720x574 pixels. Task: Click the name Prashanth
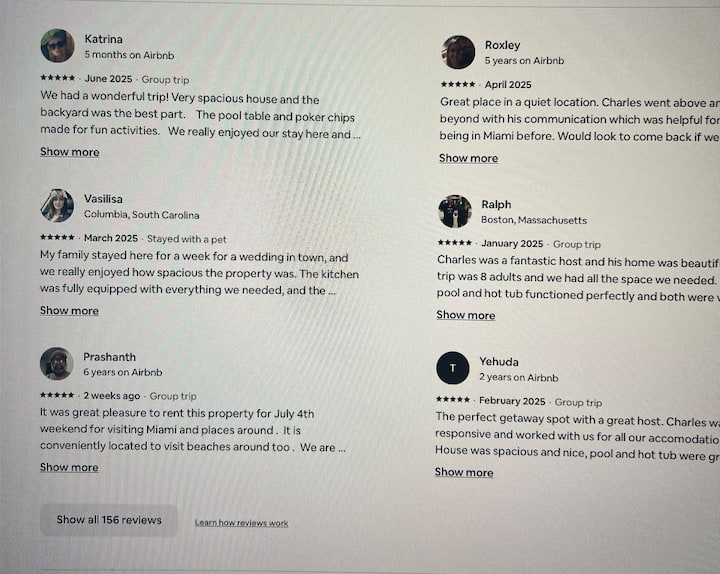[x=110, y=357]
